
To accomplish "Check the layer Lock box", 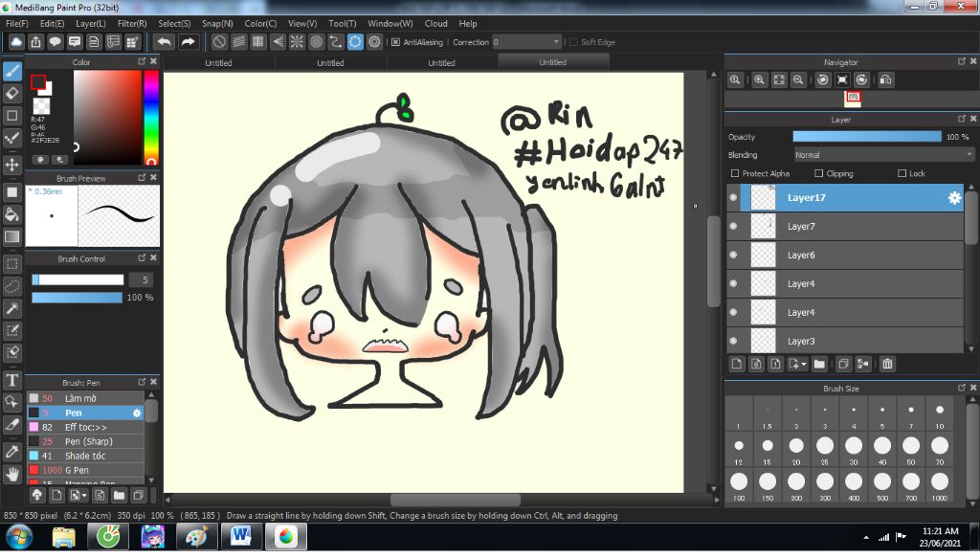I will click(902, 173).
